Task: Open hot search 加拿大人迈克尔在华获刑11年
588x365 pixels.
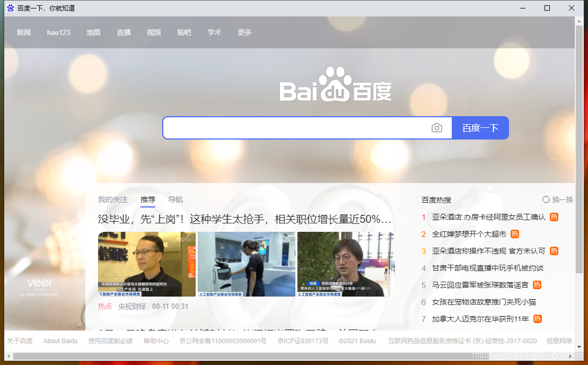Action: pos(480,319)
